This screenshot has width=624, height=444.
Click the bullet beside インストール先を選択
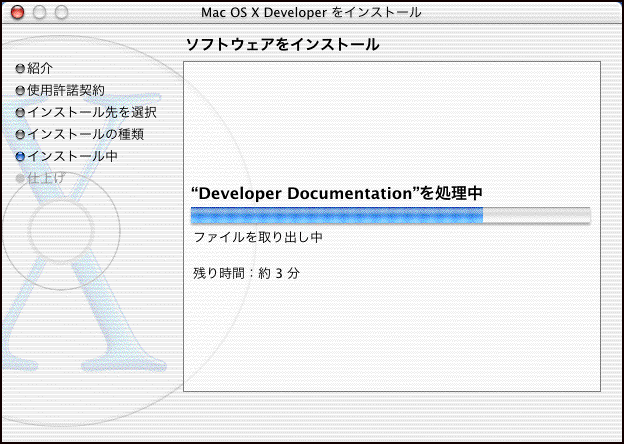click(20, 113)
